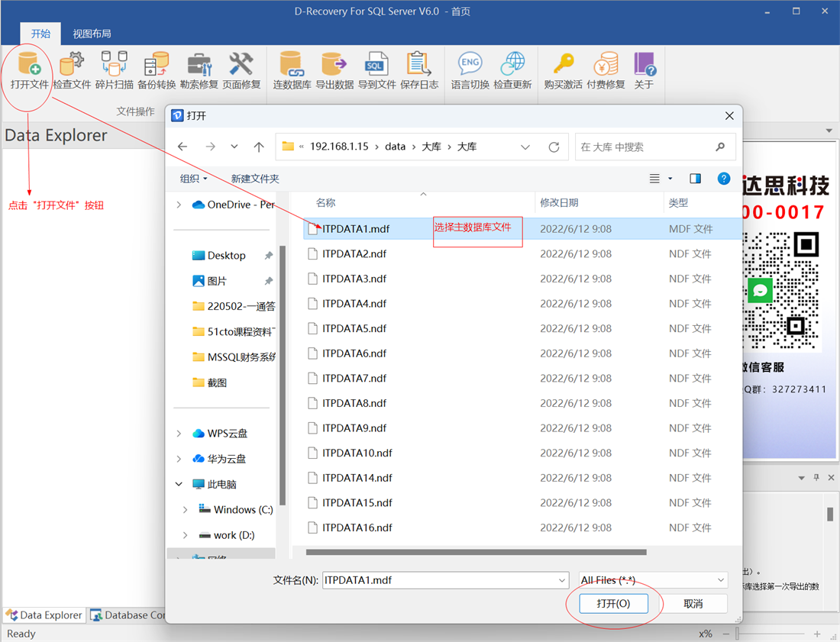This screenshot has width=840, height=642.
Task: Open the 关于 about icon
Action: click(644, 70)
